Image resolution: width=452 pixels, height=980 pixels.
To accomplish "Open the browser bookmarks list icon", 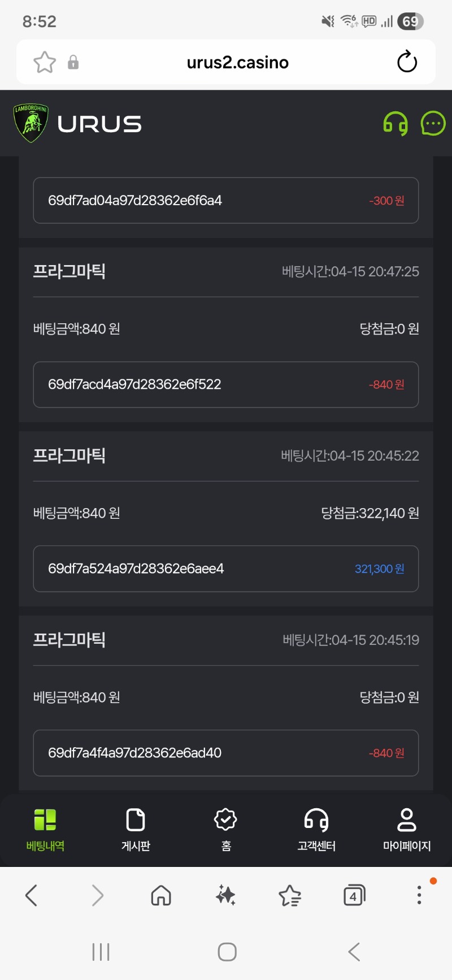I will click(x=290, y=895).
